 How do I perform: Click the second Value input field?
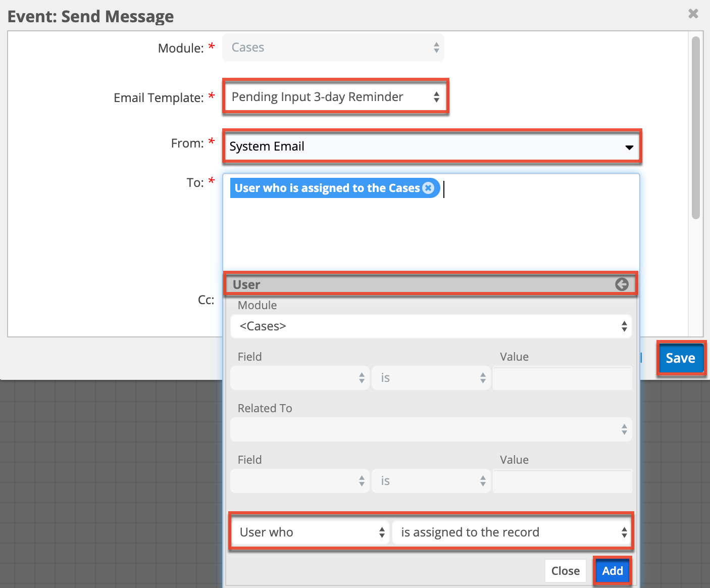563,481
